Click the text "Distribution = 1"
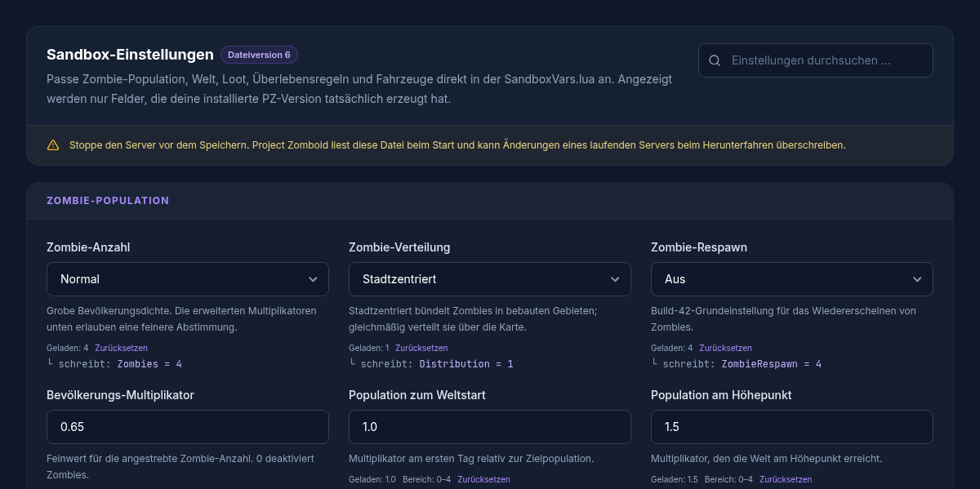This screenshot has height=489, width=980. click(x=466, y=364)
